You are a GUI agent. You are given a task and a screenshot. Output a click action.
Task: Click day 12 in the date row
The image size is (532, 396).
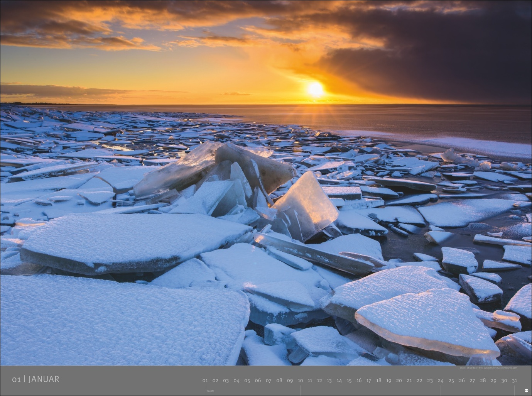click(319, 381)
